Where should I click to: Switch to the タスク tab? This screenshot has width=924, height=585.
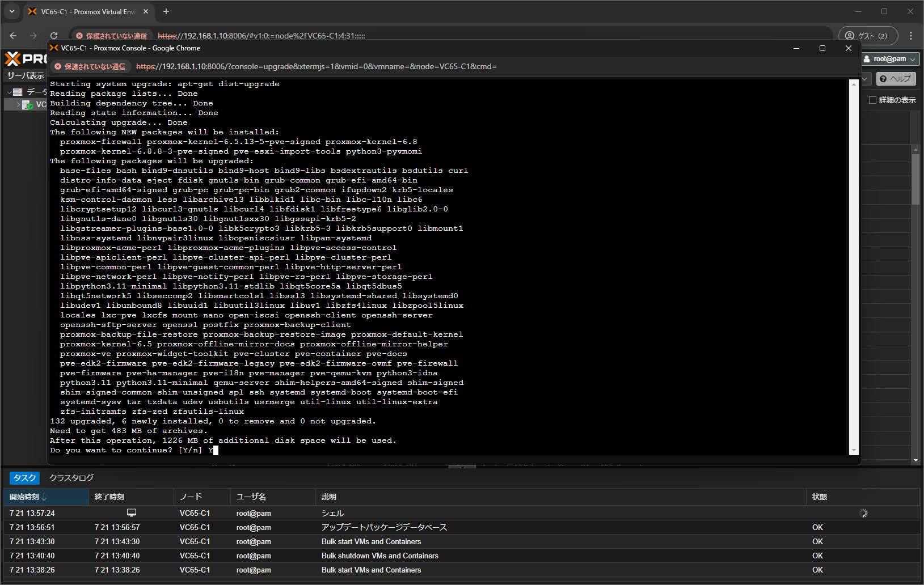pos(24,478)
